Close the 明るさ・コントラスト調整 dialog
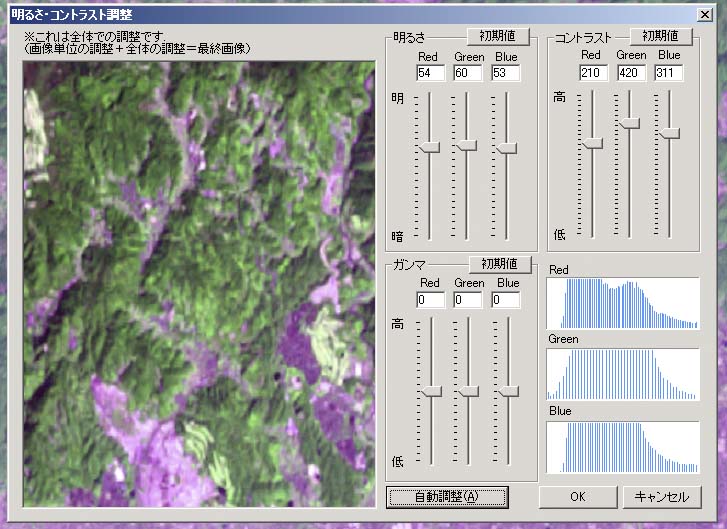This screenshot has width=727, height=529. [x=705, y=15]
